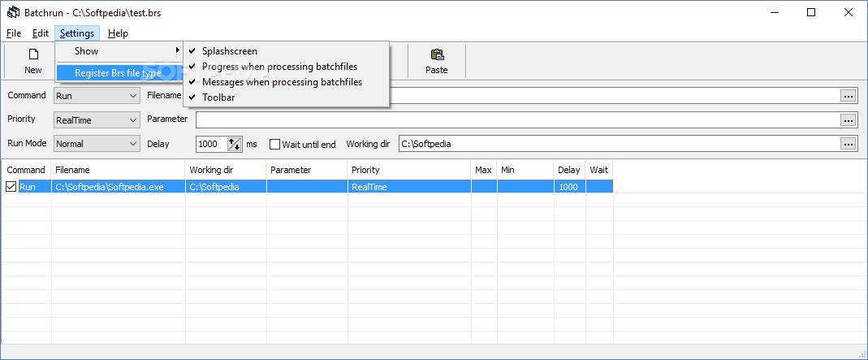This screenshot has width=868, height=360.
Task: Browse for Filename with ellipsis button
Action: pos(848,96)
